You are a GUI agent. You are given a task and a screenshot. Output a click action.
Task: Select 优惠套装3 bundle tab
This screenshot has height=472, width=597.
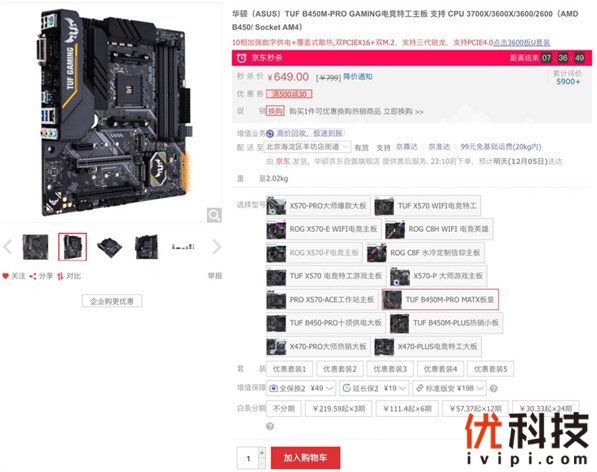390,369
